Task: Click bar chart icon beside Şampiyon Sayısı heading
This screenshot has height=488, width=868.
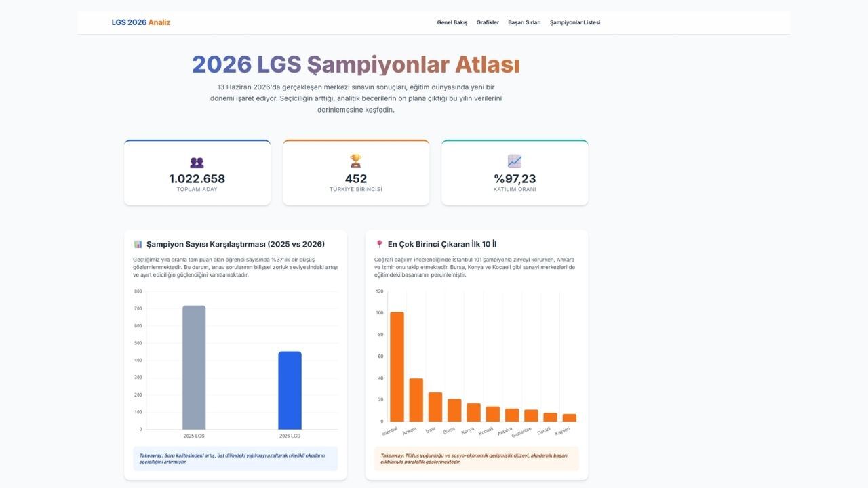Action: point(138,244)
